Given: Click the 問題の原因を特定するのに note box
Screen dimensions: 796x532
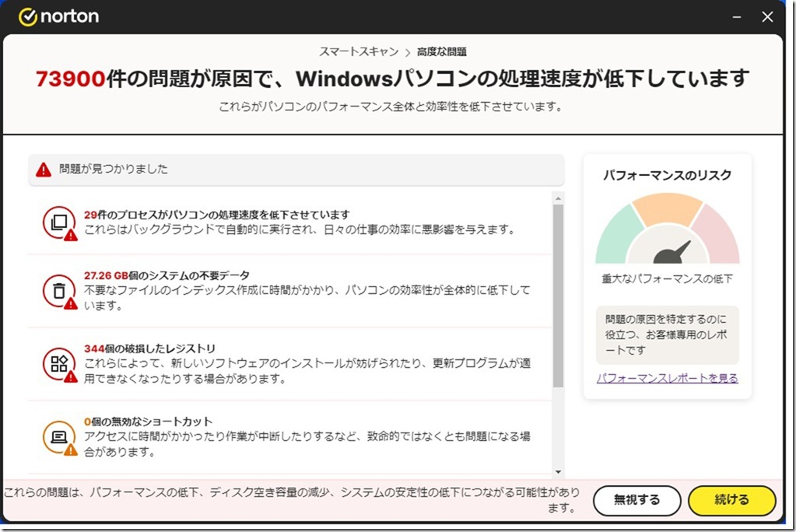Looking at the screenshot, I should coord(667,335).
